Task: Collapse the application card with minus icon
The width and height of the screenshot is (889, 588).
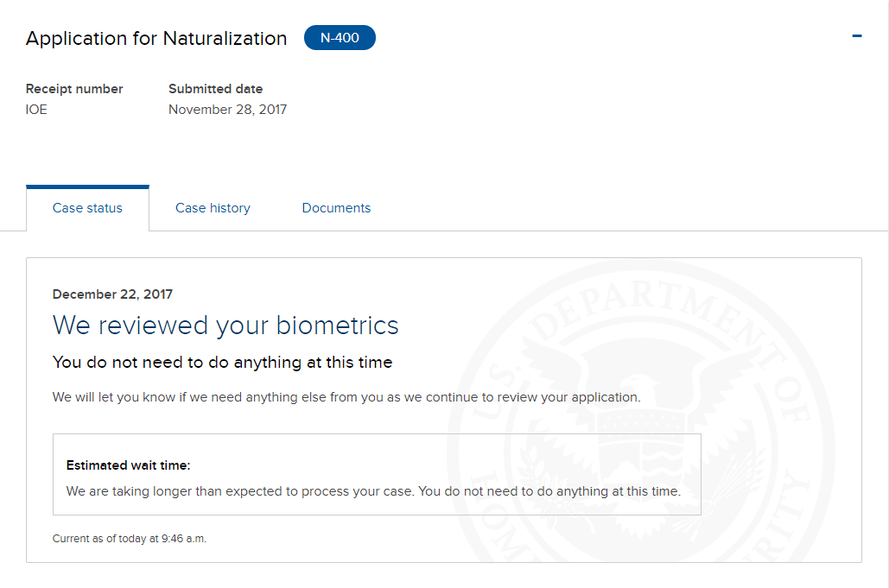Action: (857, 36)
